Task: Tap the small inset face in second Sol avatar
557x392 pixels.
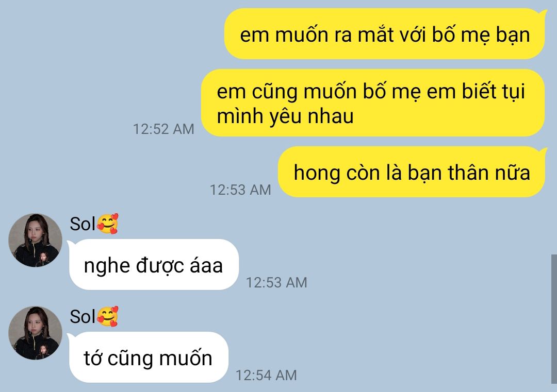Action: 44,350
